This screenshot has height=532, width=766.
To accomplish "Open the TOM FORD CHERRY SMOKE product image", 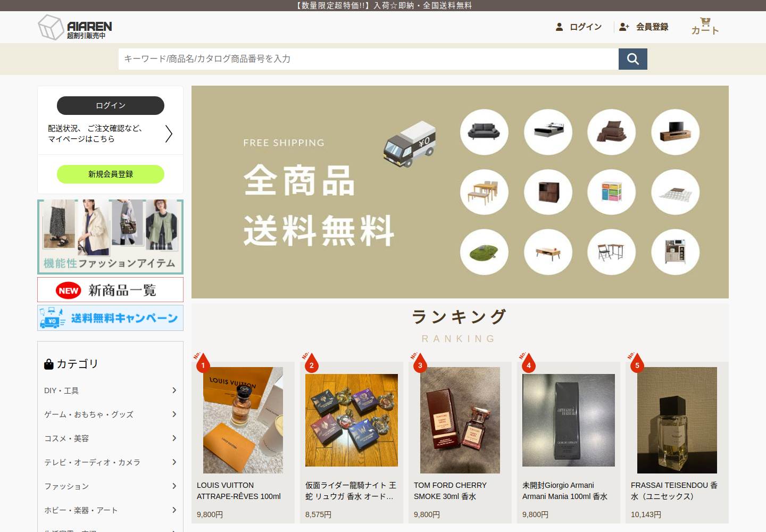I will 460,420.
